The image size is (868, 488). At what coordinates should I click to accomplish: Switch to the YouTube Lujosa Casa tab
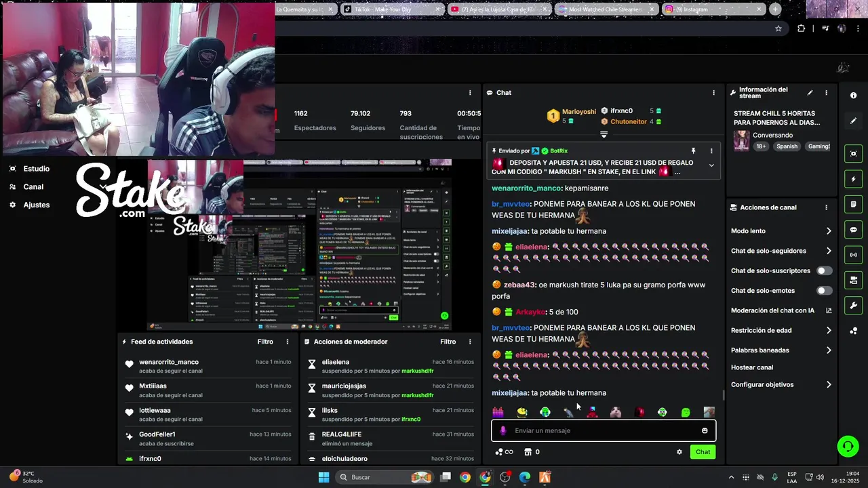click(x=499, y=9)
